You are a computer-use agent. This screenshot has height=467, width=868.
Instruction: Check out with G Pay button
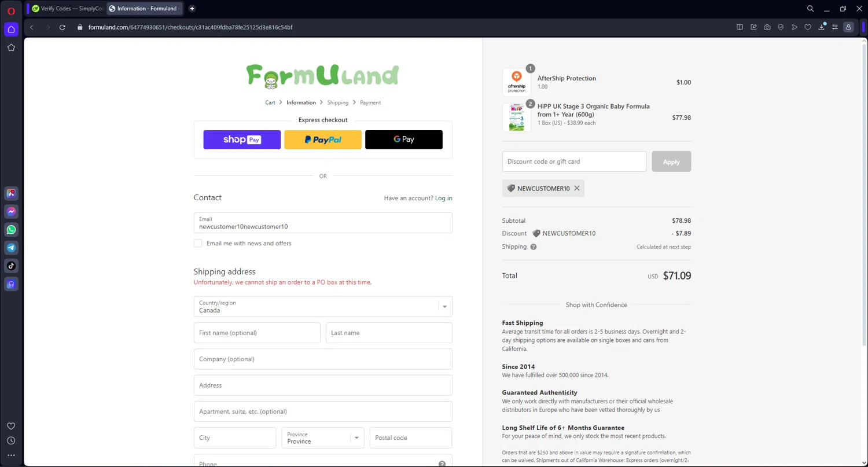(404, 139)
